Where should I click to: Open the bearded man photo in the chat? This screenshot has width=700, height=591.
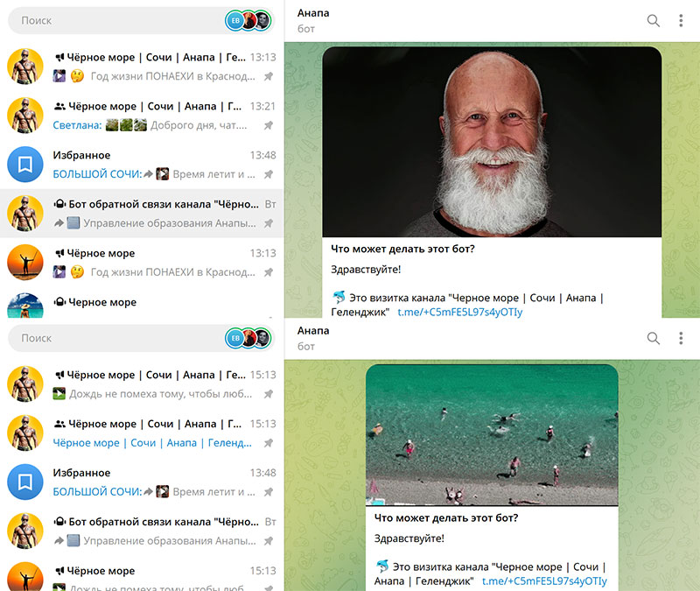[492, 142]
